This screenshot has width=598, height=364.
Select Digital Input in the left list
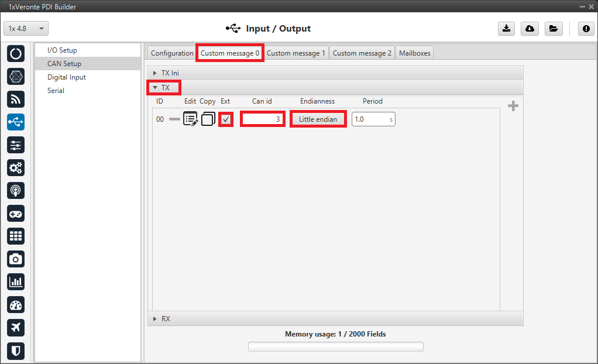pos(67,77)
